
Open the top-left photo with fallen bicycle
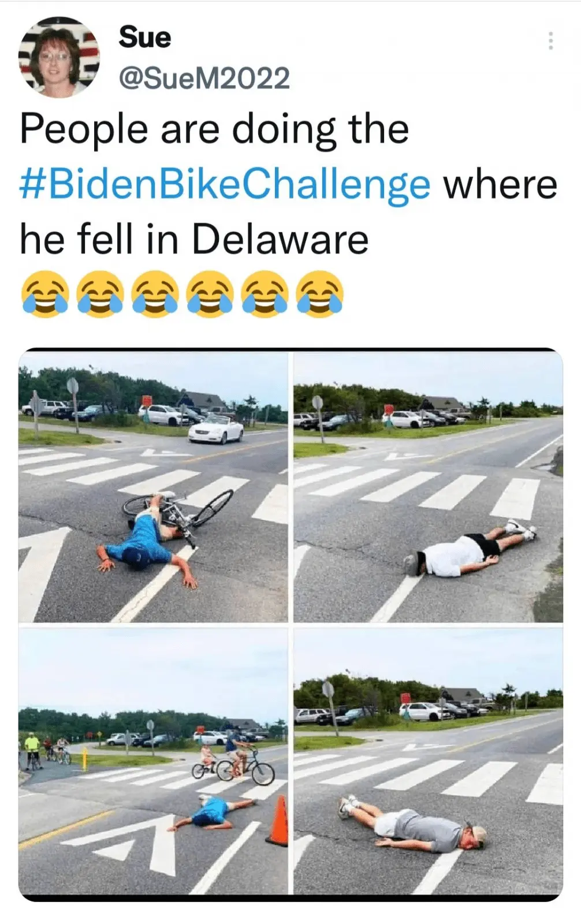pyautogui.click(x=153, y=486)
